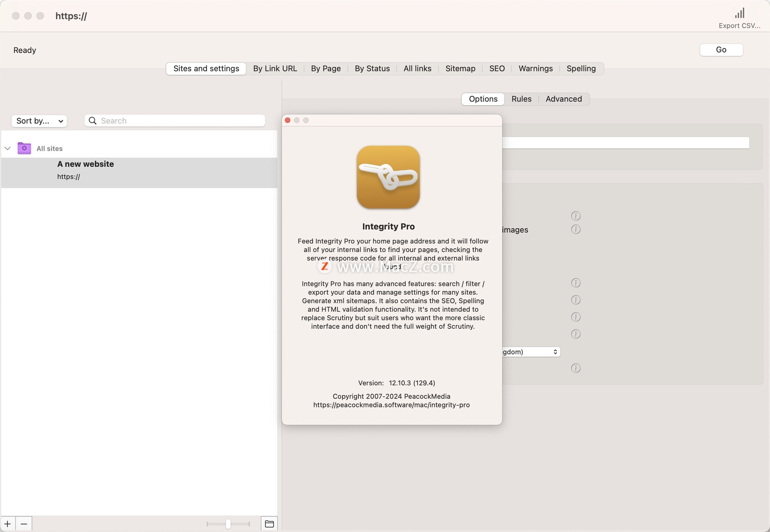770x532 pixels.
Task: Open the Spelling tab
Action: click(581, 69)
